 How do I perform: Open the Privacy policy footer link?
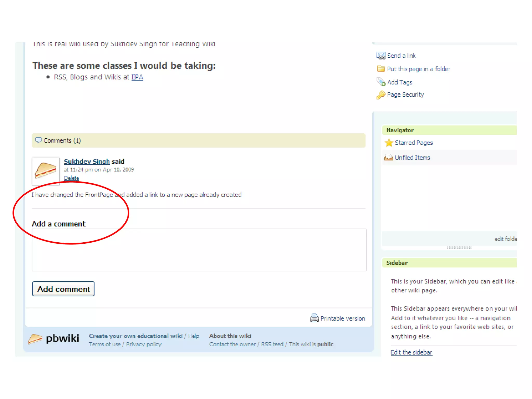point(144,344)
